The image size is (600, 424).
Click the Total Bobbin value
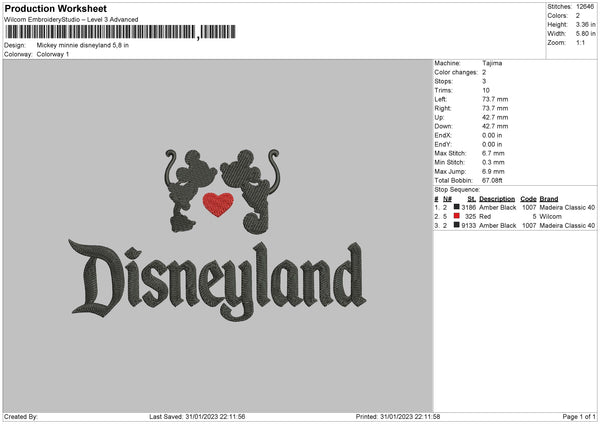492,180
